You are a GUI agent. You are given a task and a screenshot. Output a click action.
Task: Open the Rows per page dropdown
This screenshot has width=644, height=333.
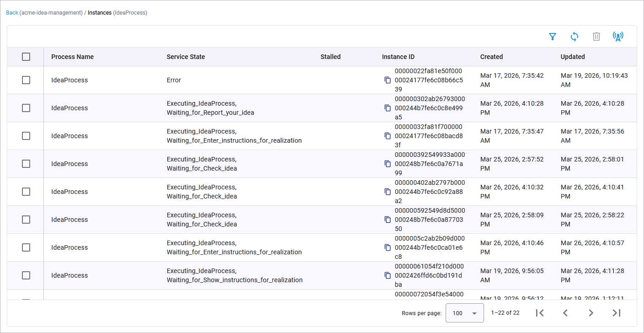coord(464,313)
